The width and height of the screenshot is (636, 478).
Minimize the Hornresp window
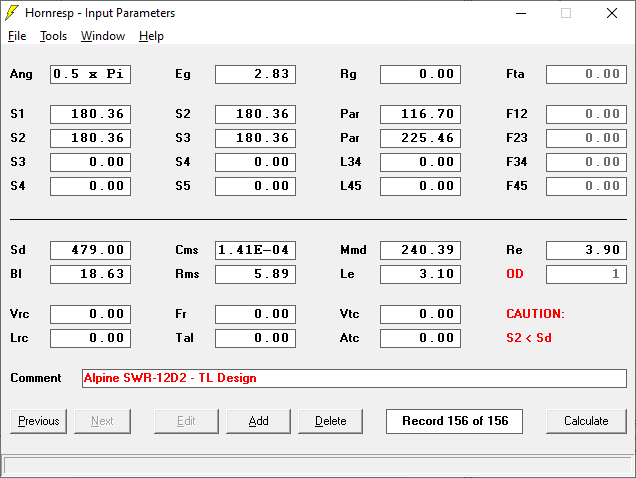pyautogui.click(x=521, y=13)
